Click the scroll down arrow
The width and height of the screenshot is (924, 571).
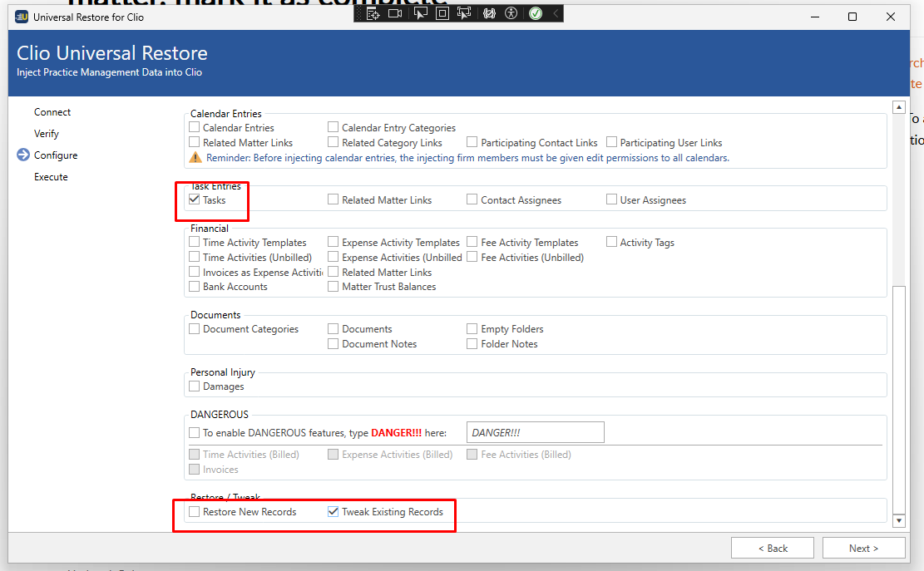[x=899, y=520]
